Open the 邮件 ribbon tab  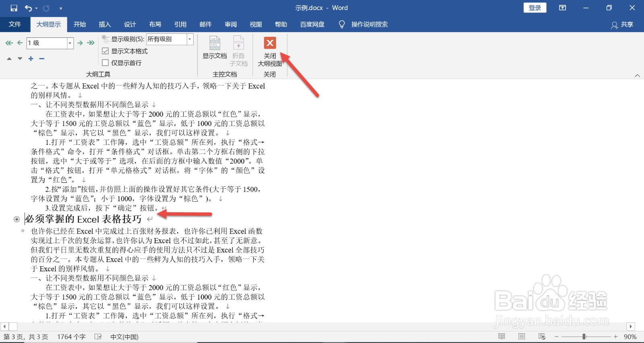coord(206,24)
